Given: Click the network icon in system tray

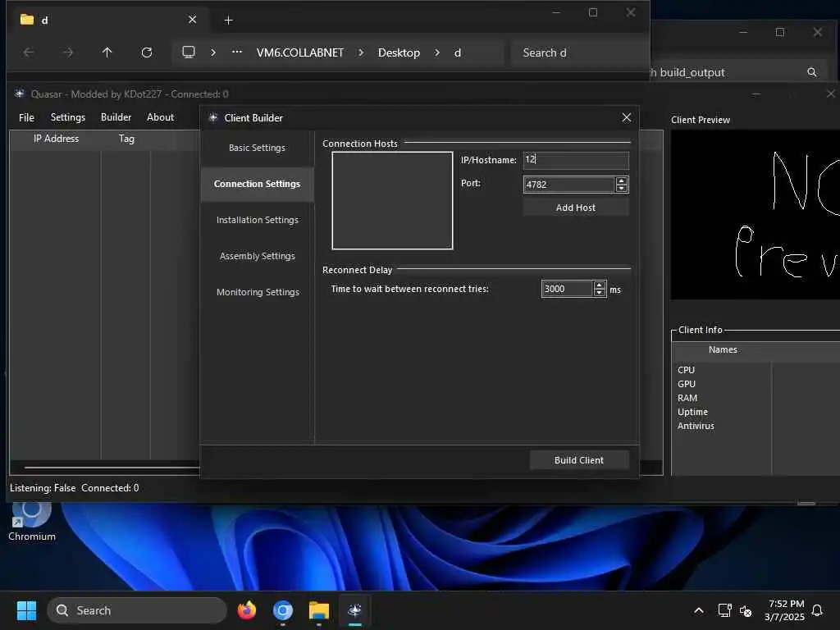Looking at the screenshot, I should [x=724, y=610].
